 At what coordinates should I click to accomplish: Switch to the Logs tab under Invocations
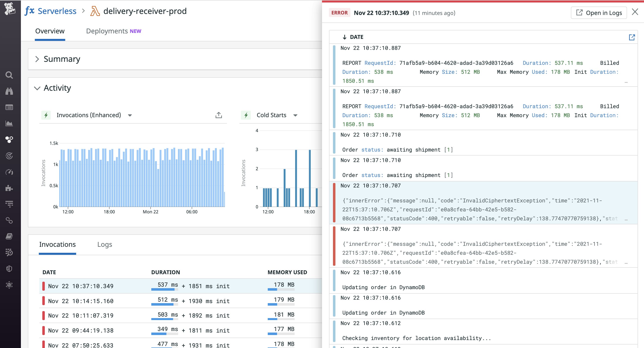[x=105, y=244]
